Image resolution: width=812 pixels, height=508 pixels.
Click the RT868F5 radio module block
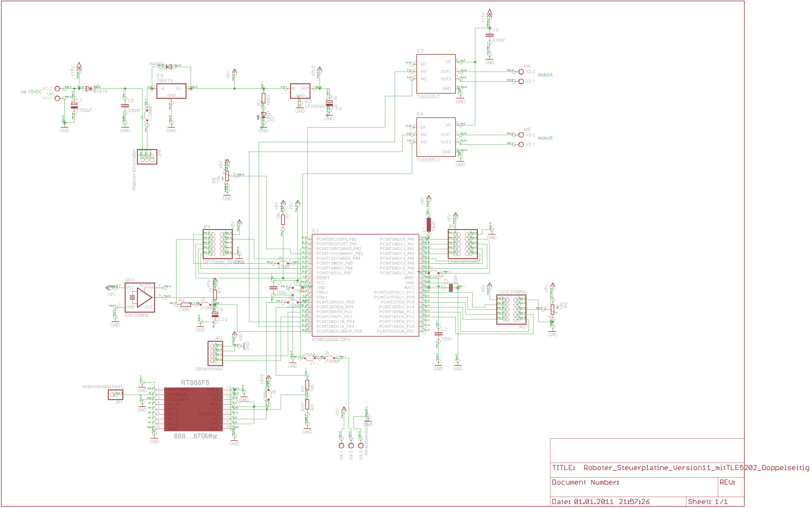pyautogui.click(x=193, y=409)
